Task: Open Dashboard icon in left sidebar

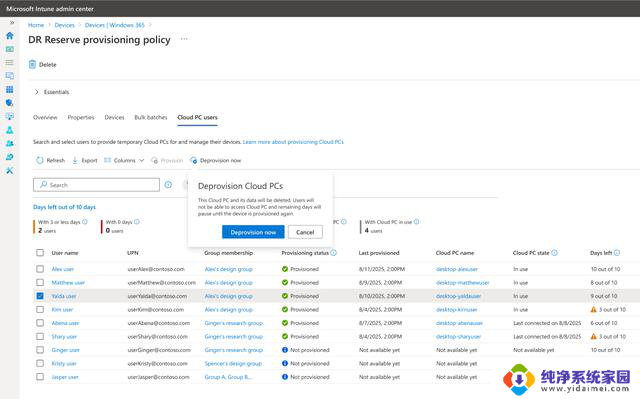Action: (x=10, y=49)
